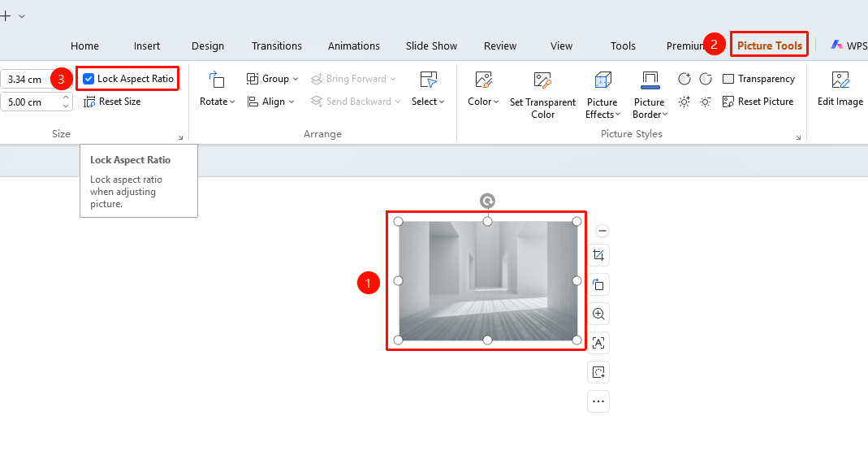This screenshot has height=455, width=868.
Task: Click the increase brightness icon
Action: pos(684,102)
